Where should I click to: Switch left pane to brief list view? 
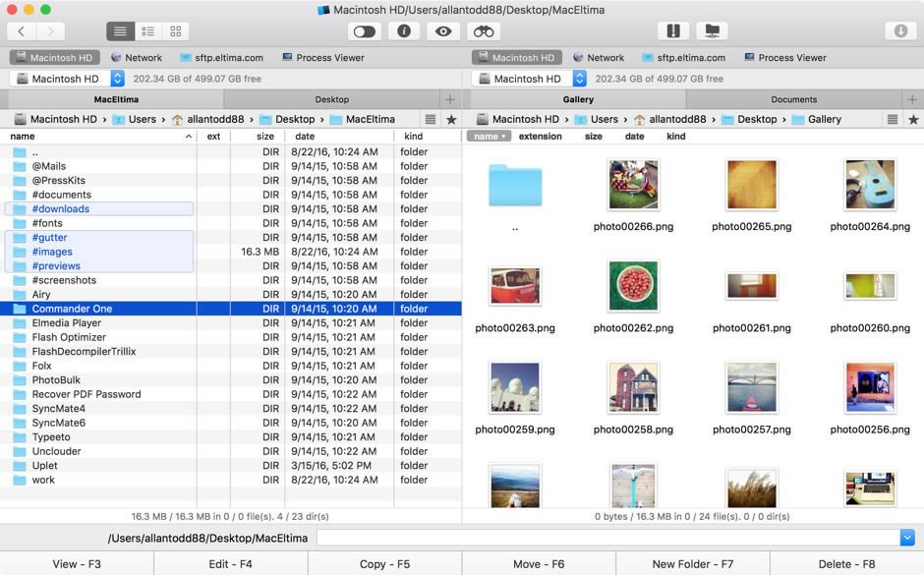147,30
